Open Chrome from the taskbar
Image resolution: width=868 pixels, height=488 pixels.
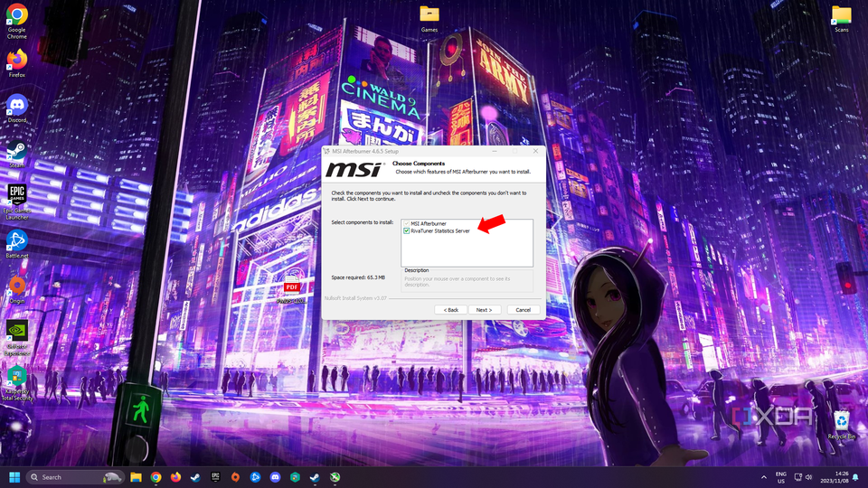coord(156,477)
